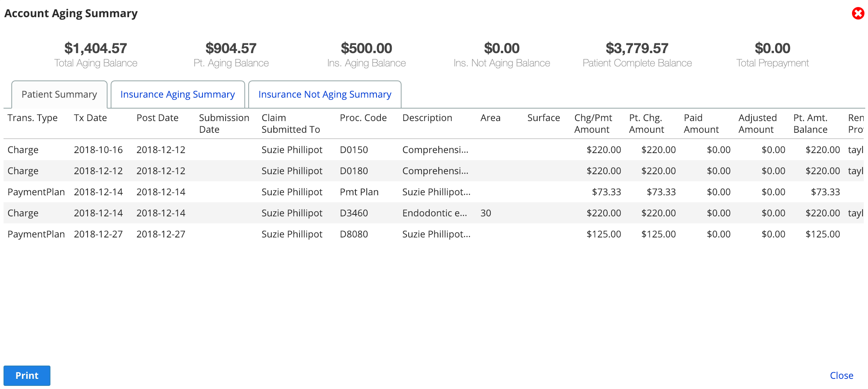Click the Total Prepayment label
The height and width of the screenshot is (389, 868).
coord(773,63)
